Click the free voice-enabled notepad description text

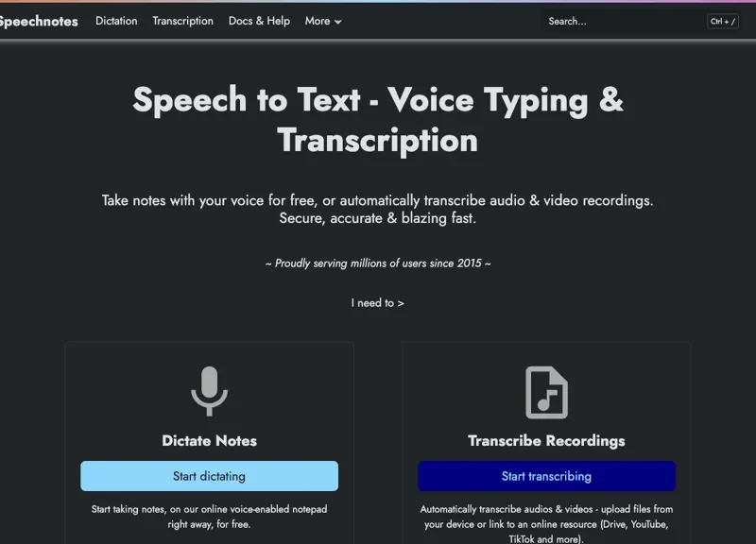[x=209, y=516]
